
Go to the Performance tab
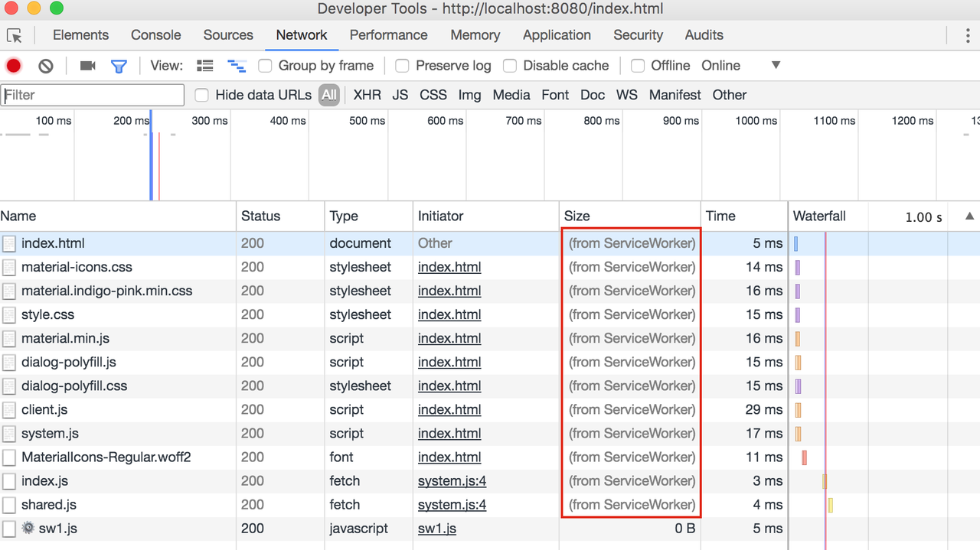click(x=389, y=35)
